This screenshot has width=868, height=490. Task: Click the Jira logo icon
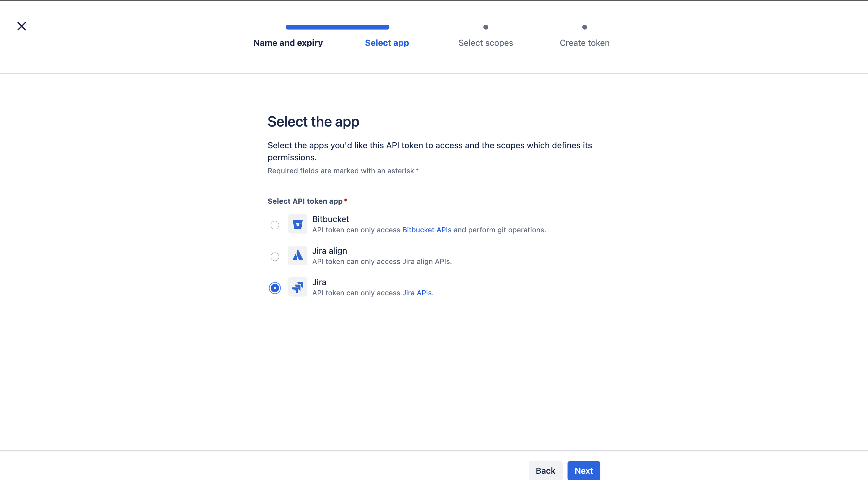point(297,287)
